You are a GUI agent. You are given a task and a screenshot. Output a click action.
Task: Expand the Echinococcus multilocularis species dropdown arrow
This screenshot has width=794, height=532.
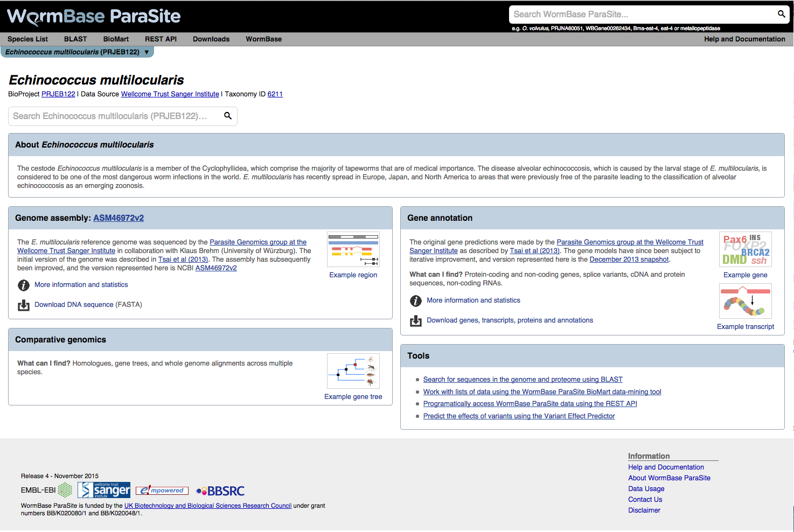pyautogui.click(x=147, y=52)
